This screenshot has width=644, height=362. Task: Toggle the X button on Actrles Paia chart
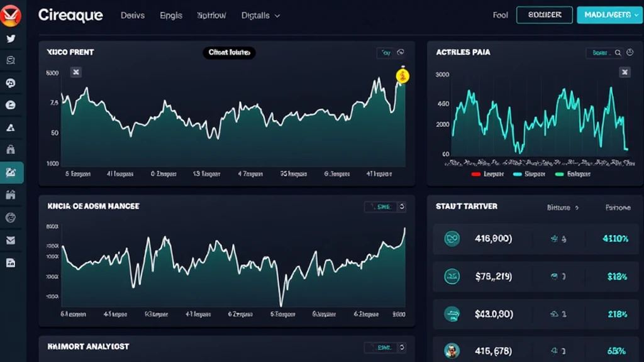coord(625,72)
